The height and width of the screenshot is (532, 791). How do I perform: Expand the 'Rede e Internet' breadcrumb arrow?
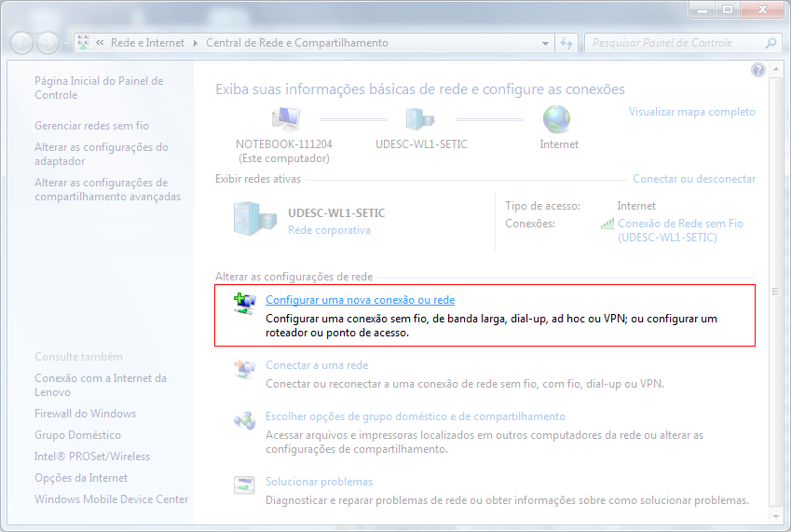196,43
